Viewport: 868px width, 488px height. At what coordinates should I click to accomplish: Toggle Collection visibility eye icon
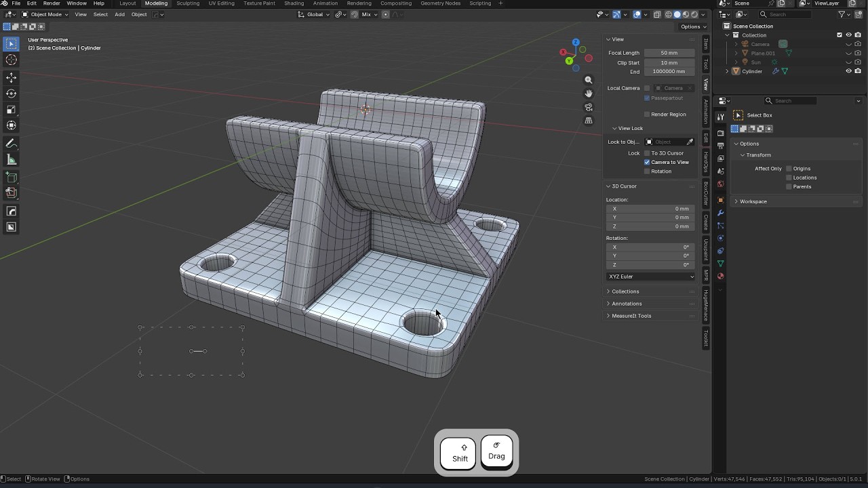tap(848, 35)
